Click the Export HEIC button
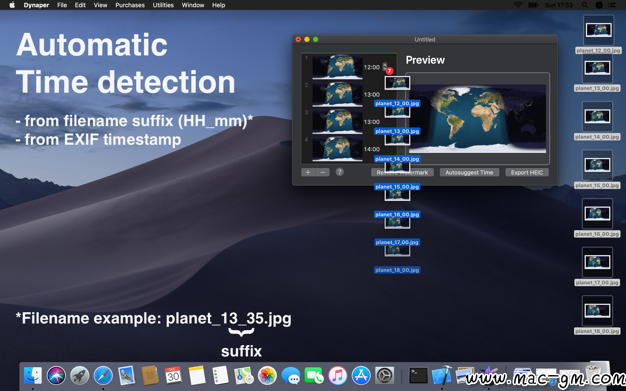The width and height of the screenshot is (626, 391). (x=527, y=173)
